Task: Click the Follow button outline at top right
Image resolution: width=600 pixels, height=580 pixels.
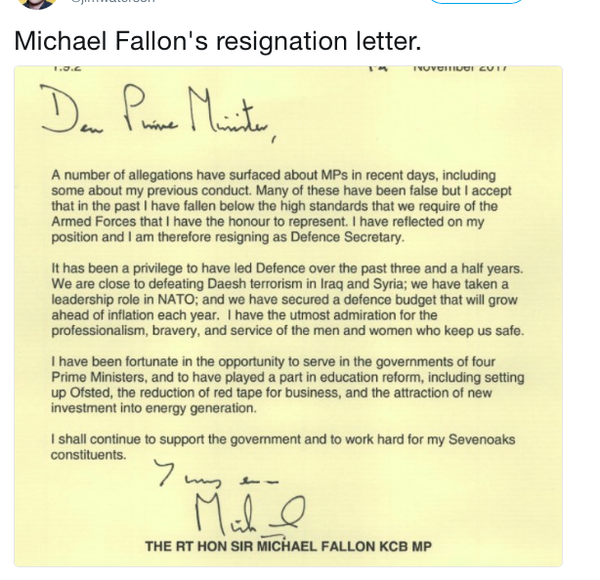Action: pyautogui.click(x=475, y=3)
